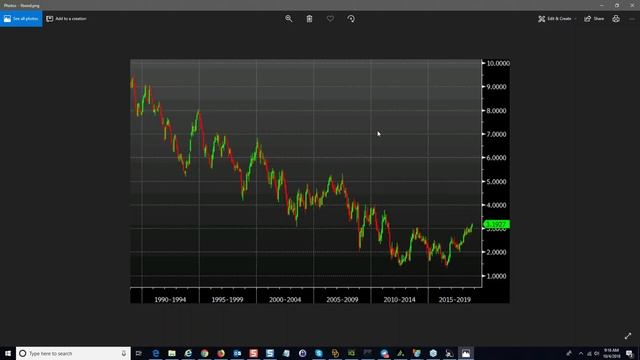Viewport: 640px width, 360px height.
Task: Open the Edit & Create dropdown
Action: 557,19
